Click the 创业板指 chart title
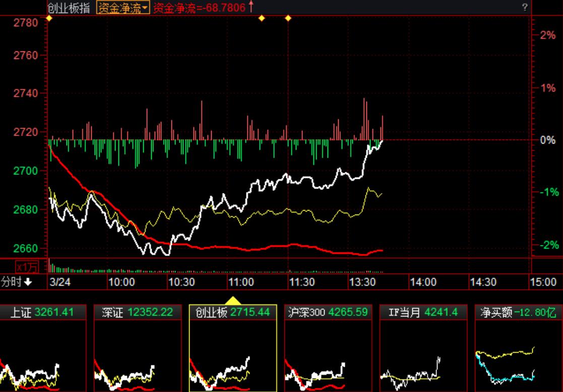This screenshot has width=563, height=392. 69,8
